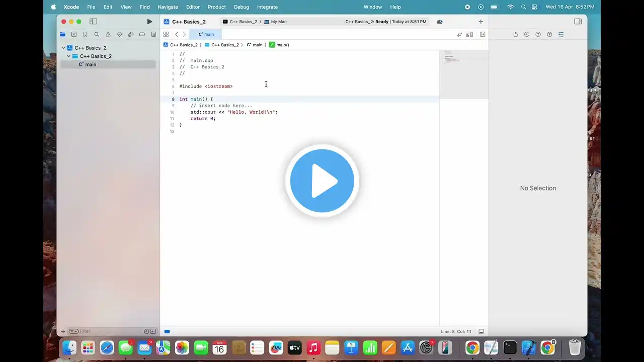Show the Project navigator
Image resolution: width=644 pixels, height=362 pixels.
coord(63,35)
